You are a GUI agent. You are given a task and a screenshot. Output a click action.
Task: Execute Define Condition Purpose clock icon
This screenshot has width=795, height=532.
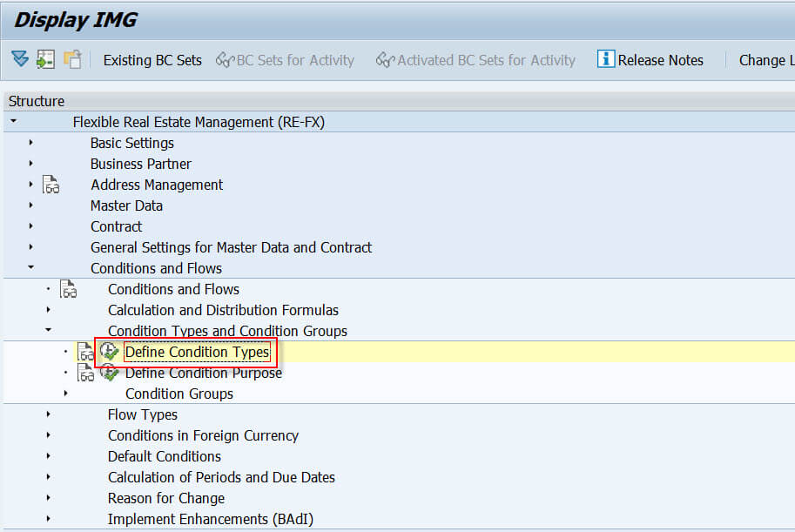[109, 373]
